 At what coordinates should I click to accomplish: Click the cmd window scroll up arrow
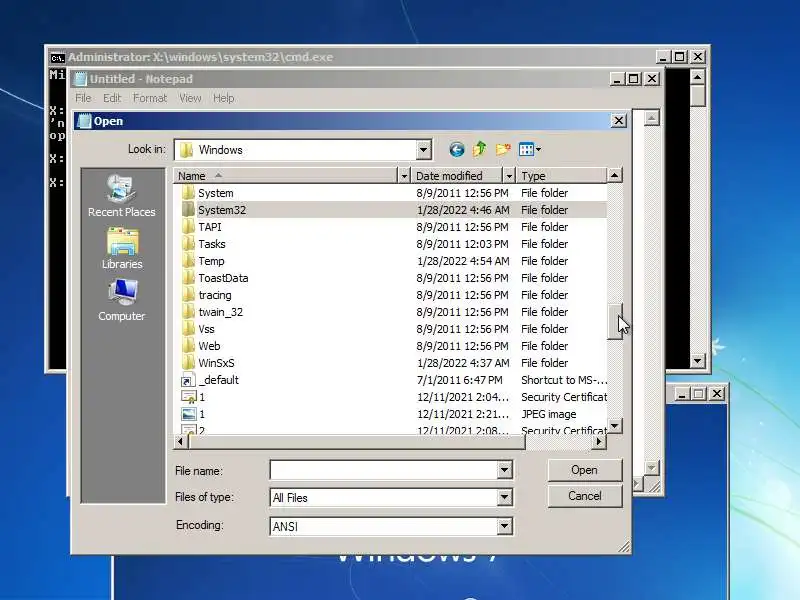(x=697, y=77)
